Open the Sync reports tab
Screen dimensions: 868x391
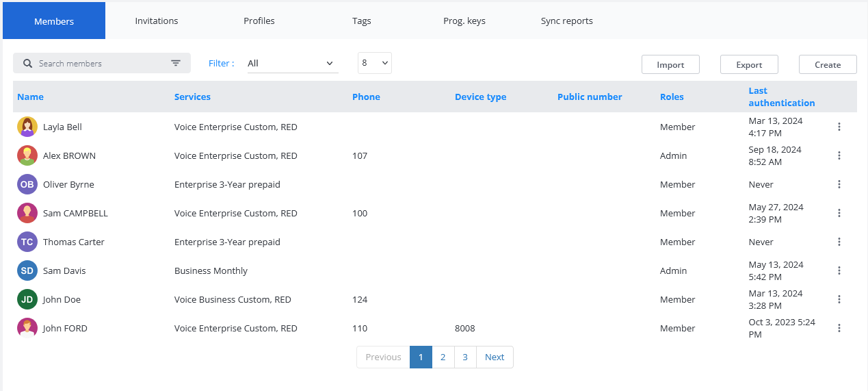(x=566, y=21)
